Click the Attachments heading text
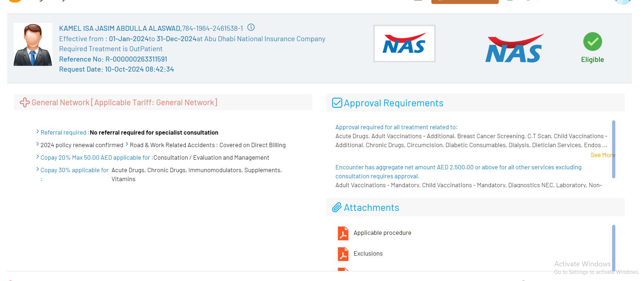Screen dimensions: 644x281 click(x=371, y=207)
